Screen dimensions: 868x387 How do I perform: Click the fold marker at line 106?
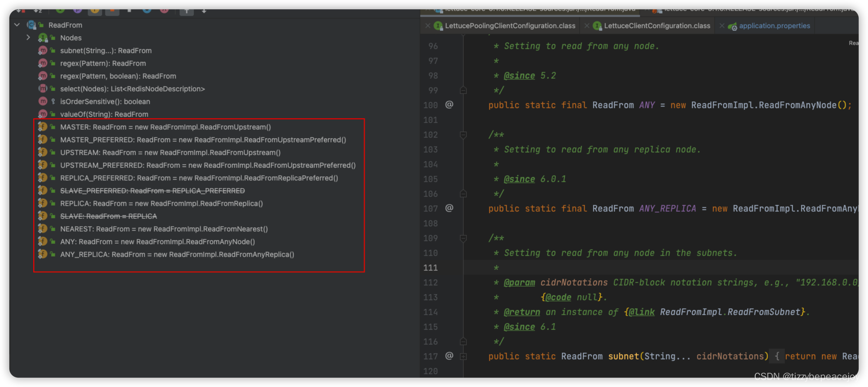(463, 194)
